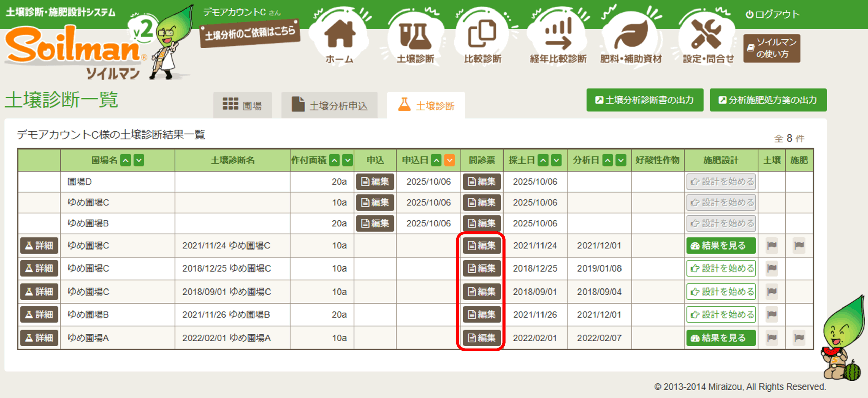
Task: Sort 圃場名 column descending
Action: (x=139, y=160)
